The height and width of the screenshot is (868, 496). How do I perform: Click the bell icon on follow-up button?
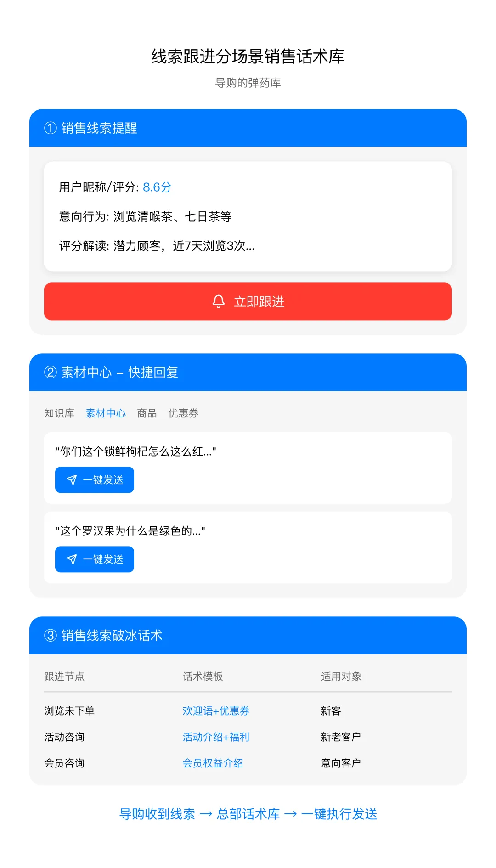click(219, 301)
